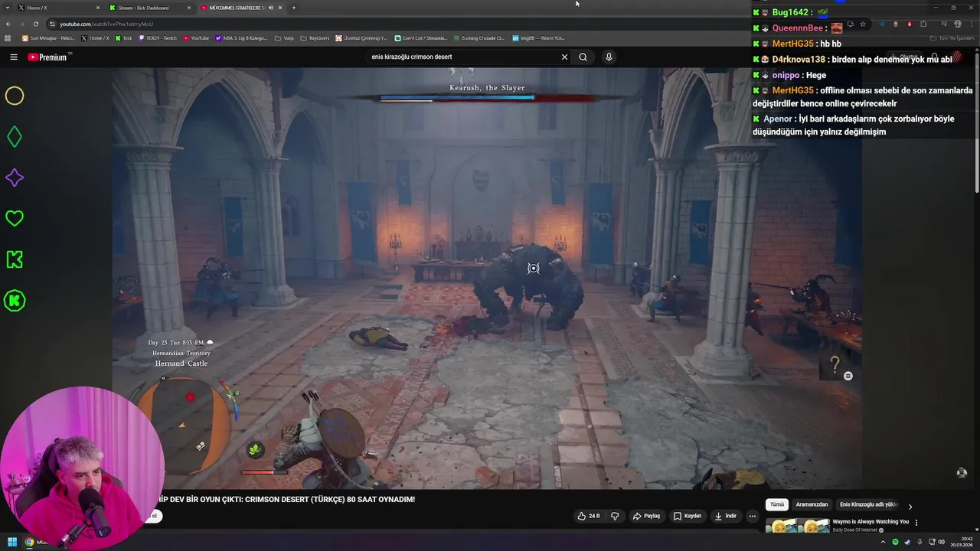Open the YouTube guide hamburger menu
The image size is (980, 551).
tap(13, 57)
